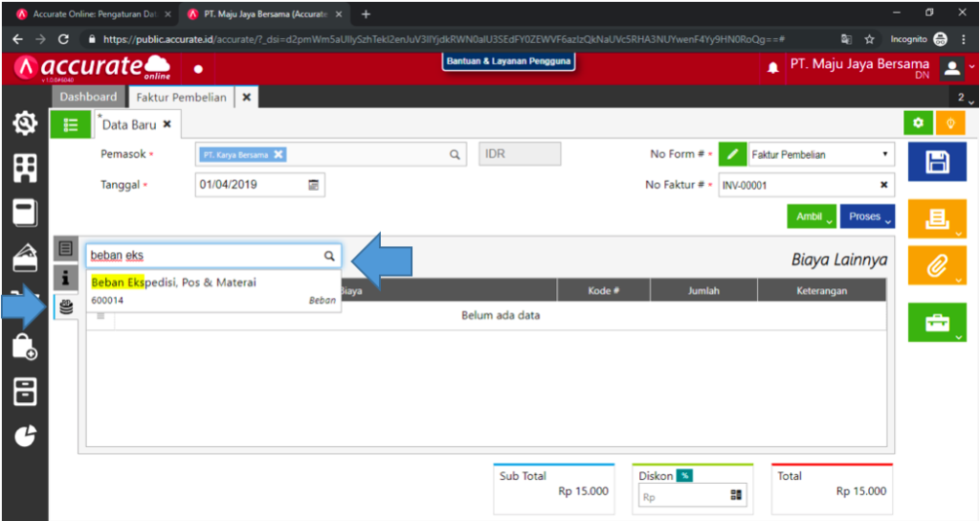Click the green list view button
Screen dimensions: 980x521
point(71,125)
